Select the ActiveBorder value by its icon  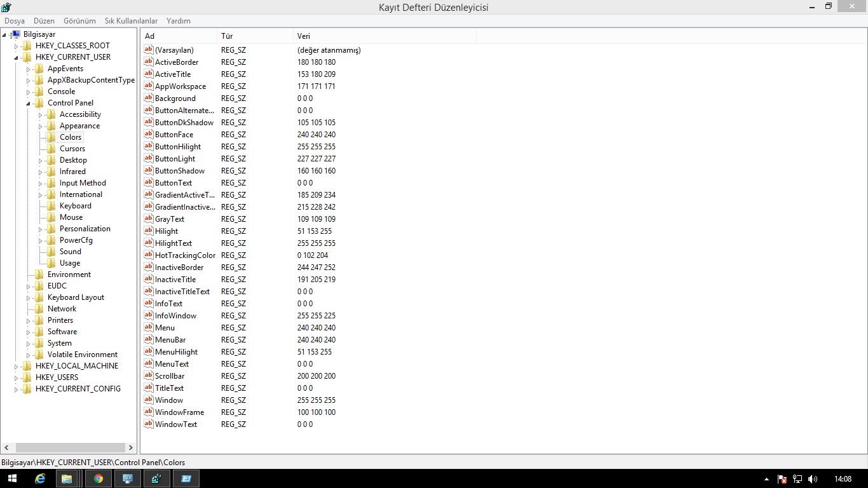point(149,62)
